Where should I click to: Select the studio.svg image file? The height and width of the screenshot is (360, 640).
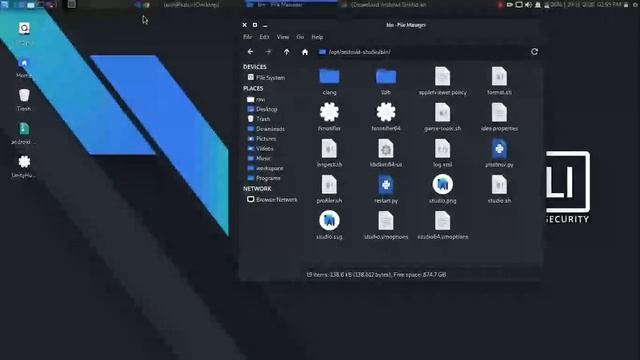tap(329, 225)
